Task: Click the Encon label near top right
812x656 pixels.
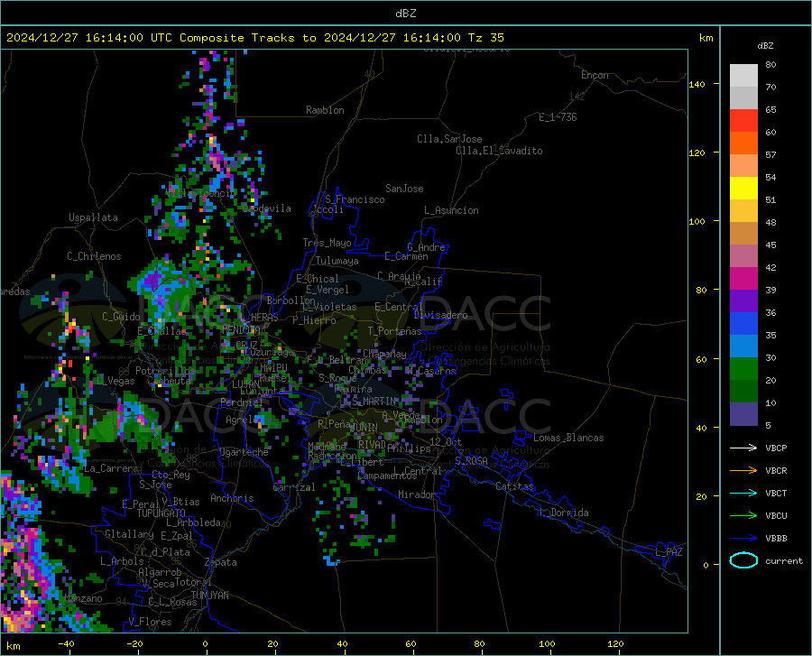Action: coord(595,75)
